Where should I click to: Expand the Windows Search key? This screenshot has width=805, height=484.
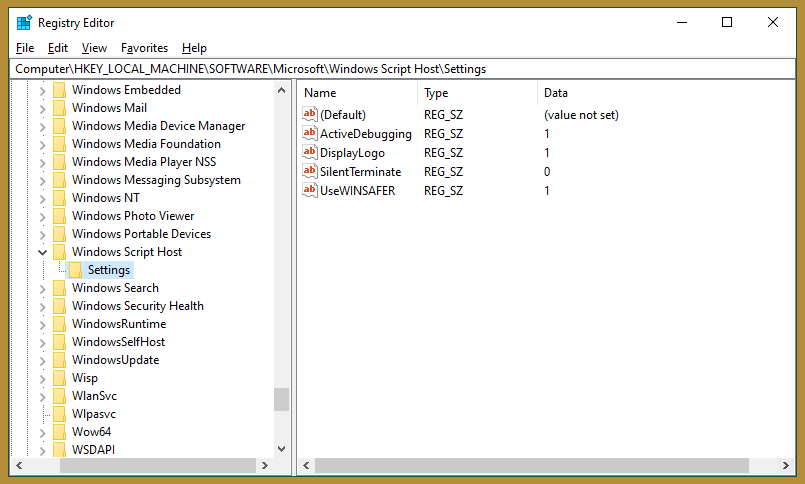(x=42, y=288)
